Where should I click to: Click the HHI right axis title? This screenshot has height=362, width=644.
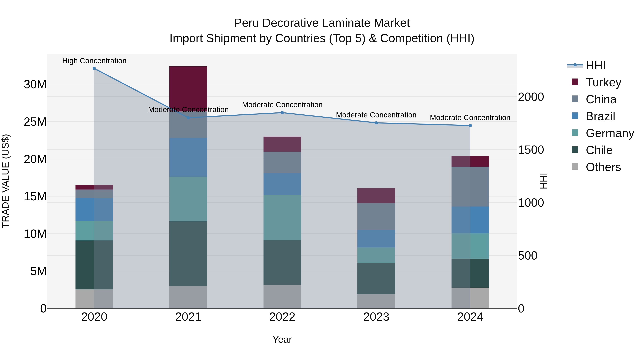(x=544, y=181)
